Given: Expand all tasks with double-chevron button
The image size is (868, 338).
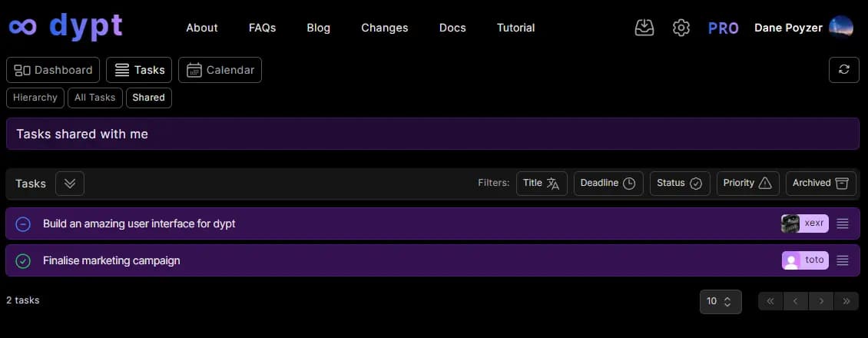Looking at the screenshot, I should point(70,184).
